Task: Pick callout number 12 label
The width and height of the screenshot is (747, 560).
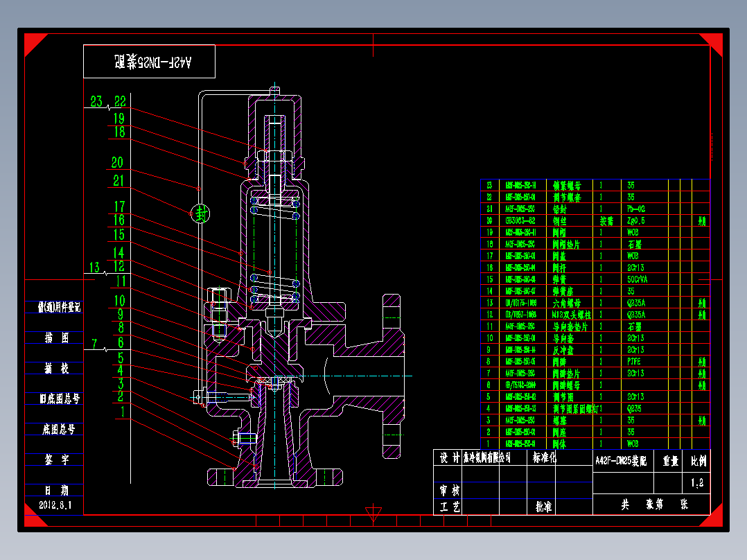Action: [118, 266]
